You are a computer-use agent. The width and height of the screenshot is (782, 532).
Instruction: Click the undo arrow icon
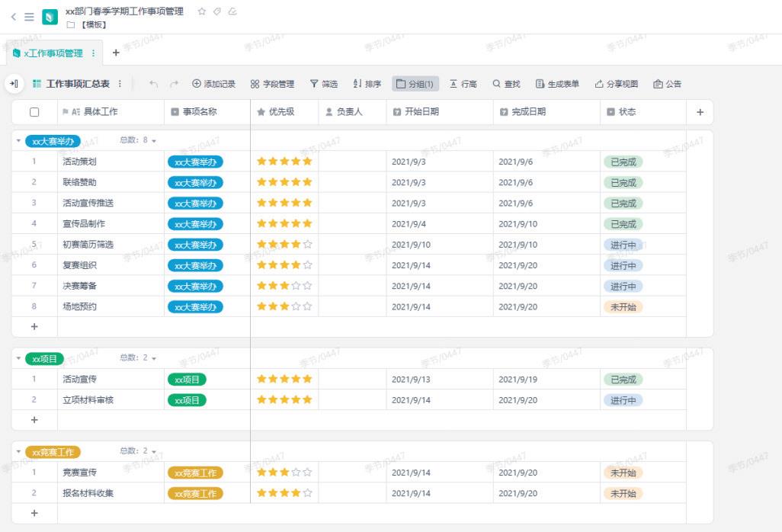(154, 84)
